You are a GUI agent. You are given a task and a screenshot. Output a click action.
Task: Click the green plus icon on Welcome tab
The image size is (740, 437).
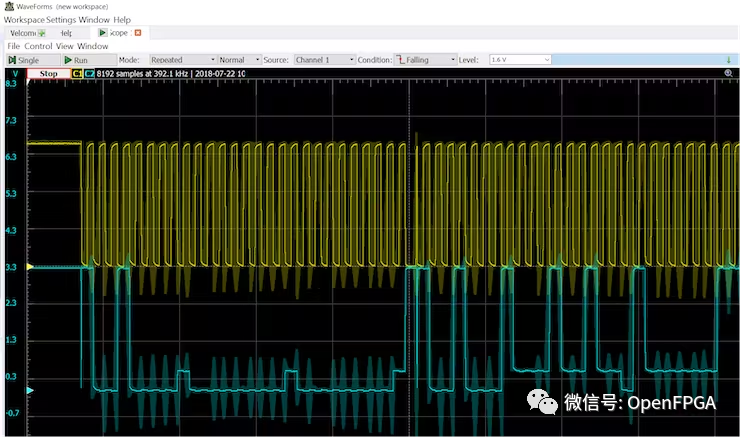point(43,33)
